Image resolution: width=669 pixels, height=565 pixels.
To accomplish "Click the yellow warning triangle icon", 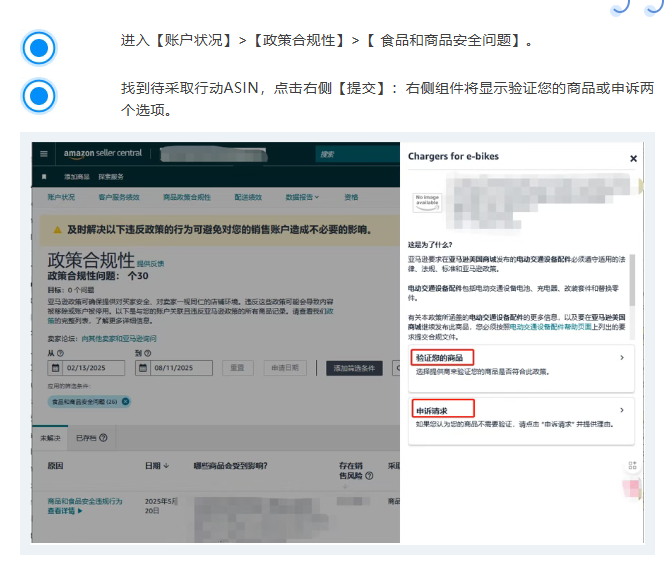I will 57,230.
